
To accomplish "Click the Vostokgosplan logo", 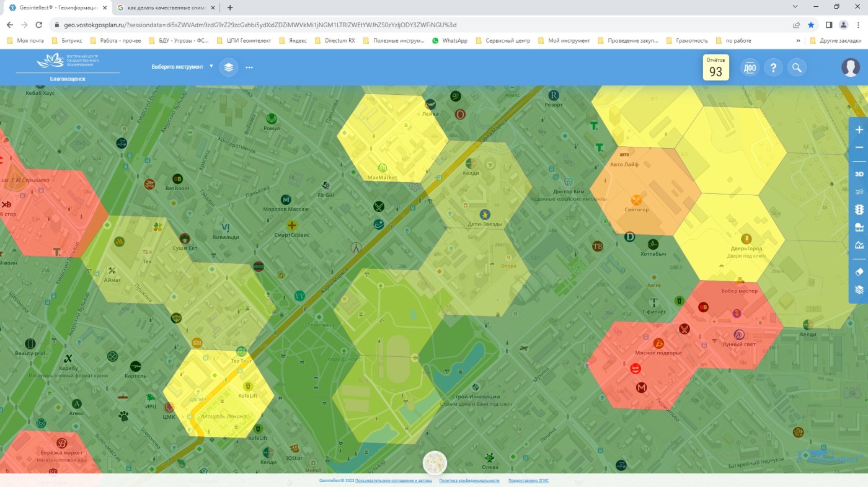I will point(68,62).
